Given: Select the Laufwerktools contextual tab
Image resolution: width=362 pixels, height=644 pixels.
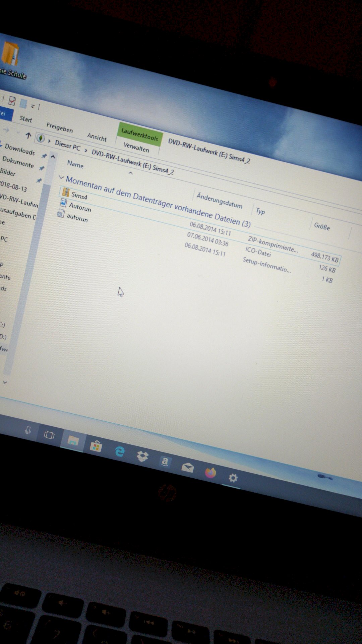Looking at the screenshot, I should click(x=139, y=134).
